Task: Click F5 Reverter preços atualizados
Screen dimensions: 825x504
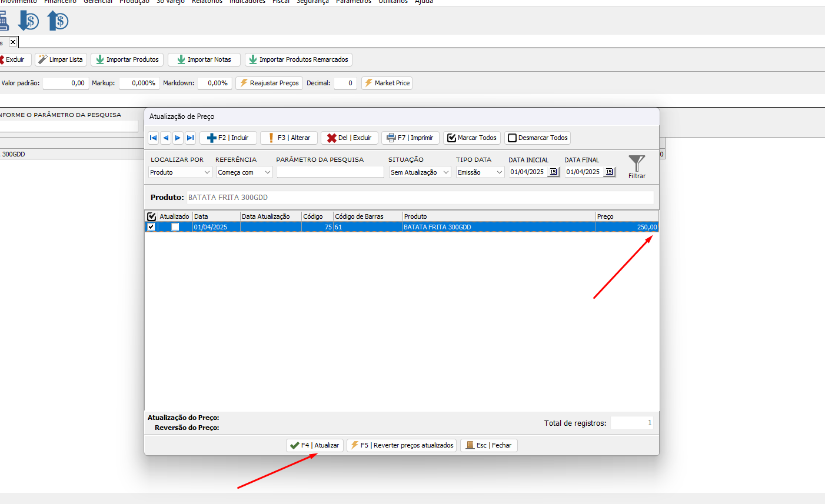Action: coord(401,445)
